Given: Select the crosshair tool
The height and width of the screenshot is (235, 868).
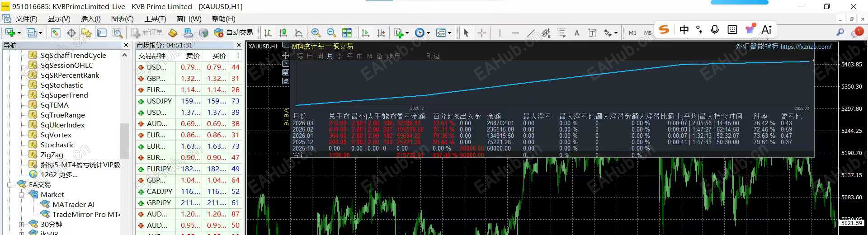Looking at the screenshot, I should point(482,33).
